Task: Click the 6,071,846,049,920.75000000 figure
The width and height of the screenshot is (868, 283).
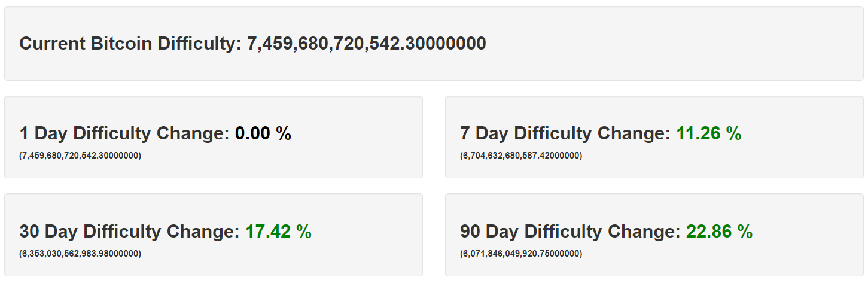Action: pyautogui.click(x=521, y=254)
